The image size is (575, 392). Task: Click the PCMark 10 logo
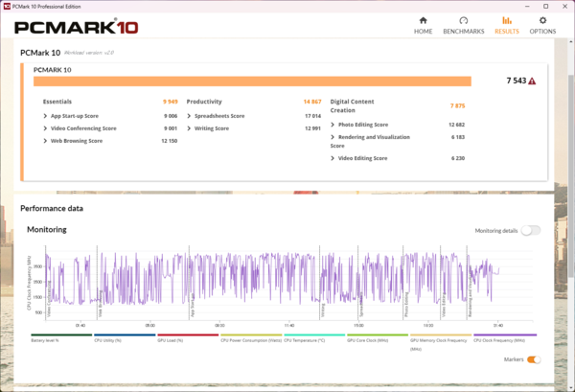[77, 27]
